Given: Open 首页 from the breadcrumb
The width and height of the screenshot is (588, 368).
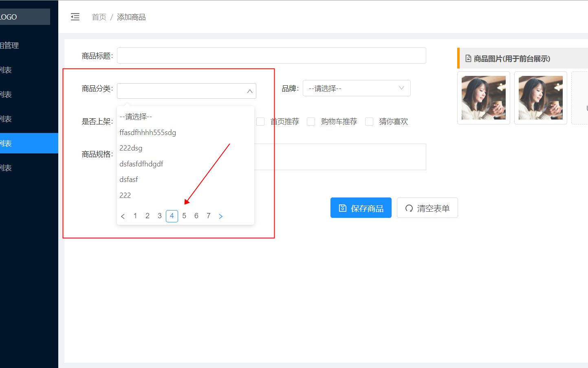Looking at the screenshot, I should (99, 17).
